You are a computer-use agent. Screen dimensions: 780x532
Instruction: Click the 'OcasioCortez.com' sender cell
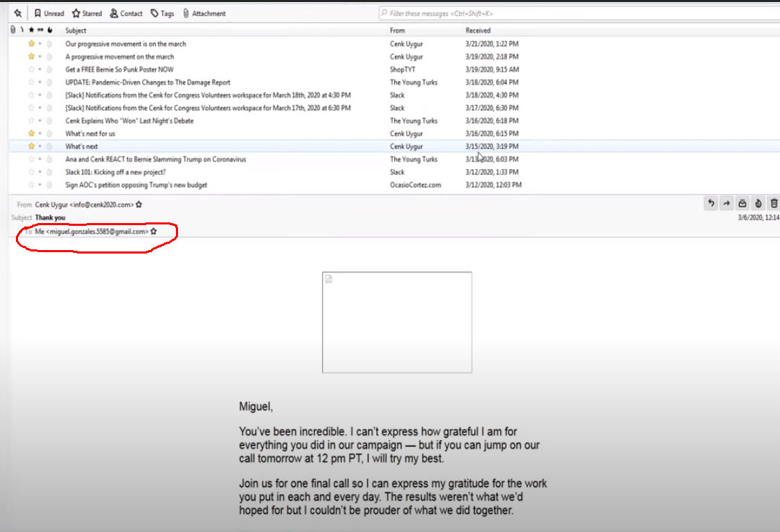[x=416, y=185]
